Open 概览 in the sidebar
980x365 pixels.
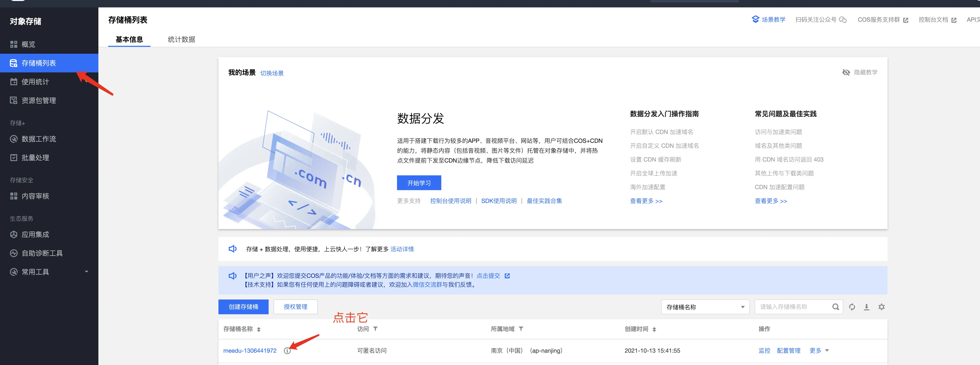pyautogui.click(x=49, y=44)
